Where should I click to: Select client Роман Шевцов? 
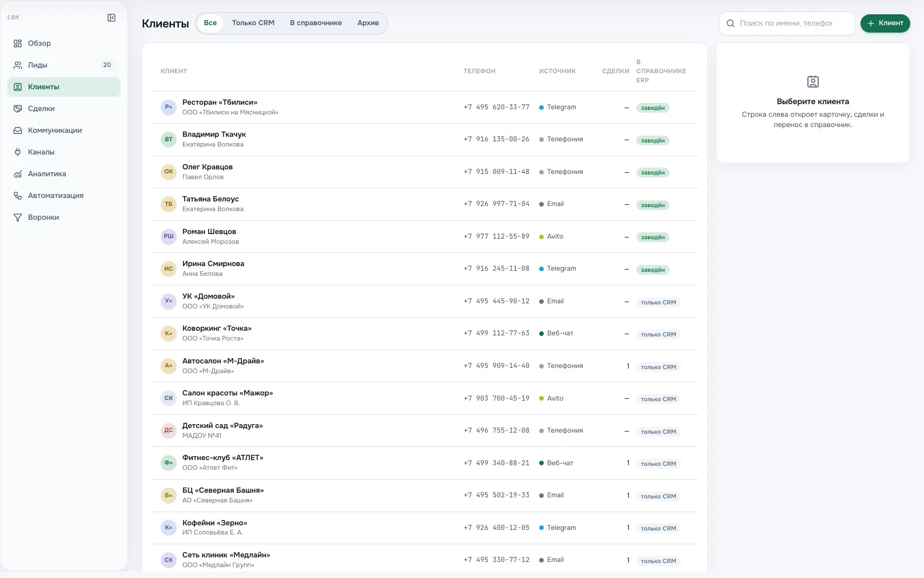tap(425, 237)
